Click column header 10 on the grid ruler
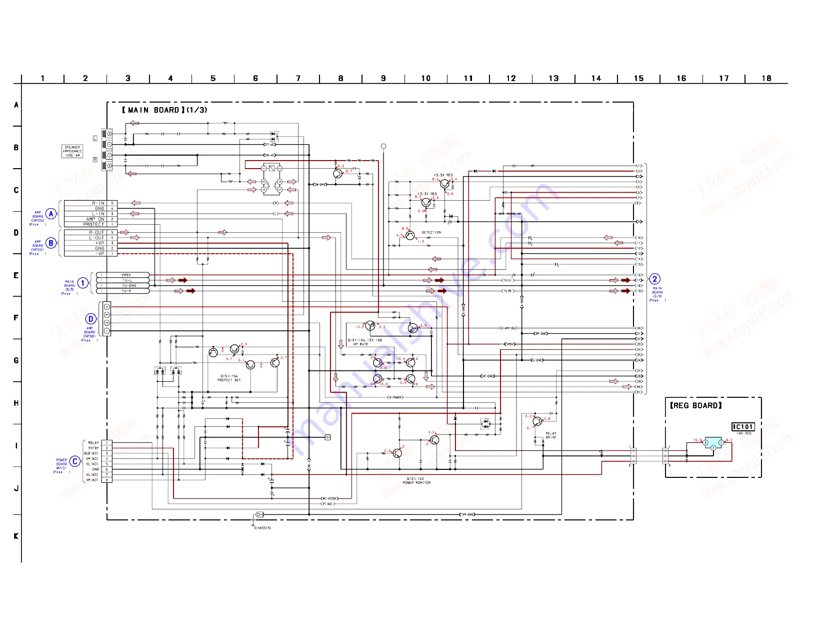This screenshot has width=840, height=632. tap(425, 79)
